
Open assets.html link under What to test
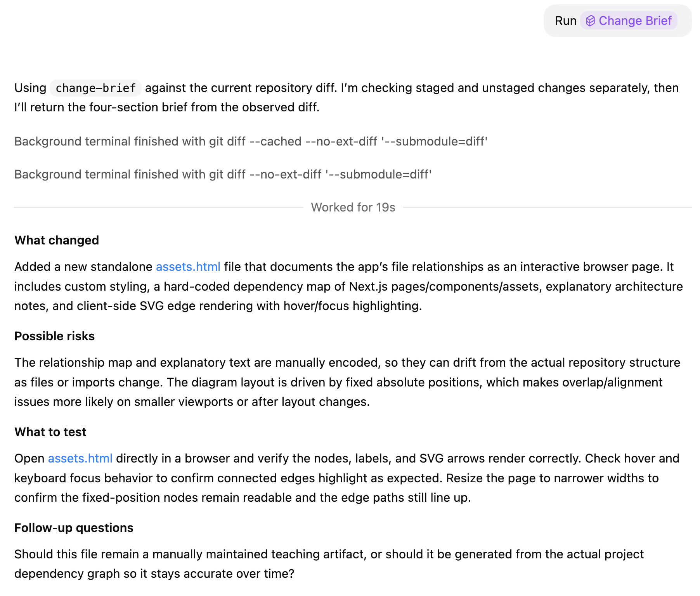tap(80, 459)
